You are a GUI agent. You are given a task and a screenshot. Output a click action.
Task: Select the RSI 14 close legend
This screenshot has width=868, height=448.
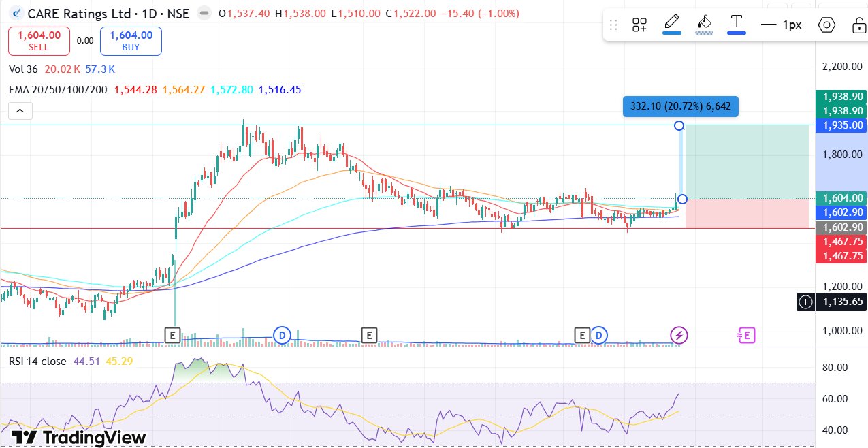(x=37, y=362)
